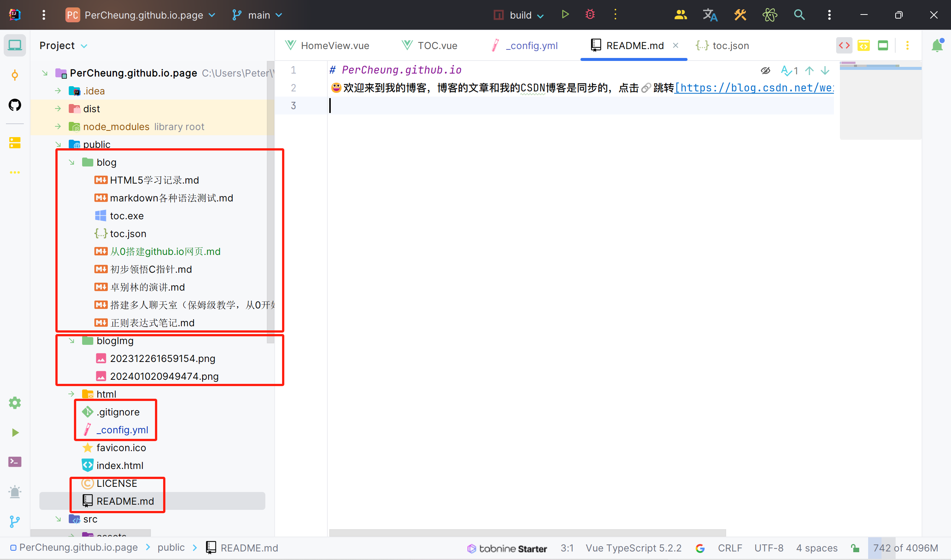Start the Debug bug icon
Viewport: 951px width, 560px height.
pyautogui.click(x=590, y=15)
